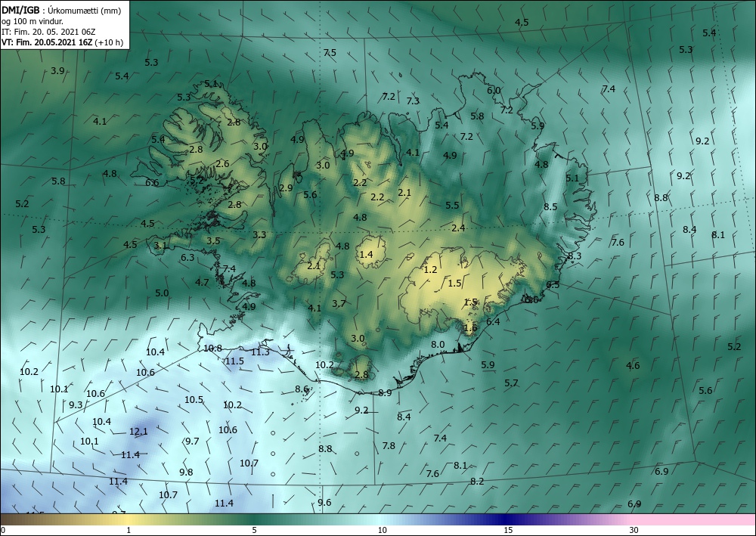Select the value 6.5 on the map
Image resolution: width=756 pixels, height=536 pixels.
click(x=553, y=284)
